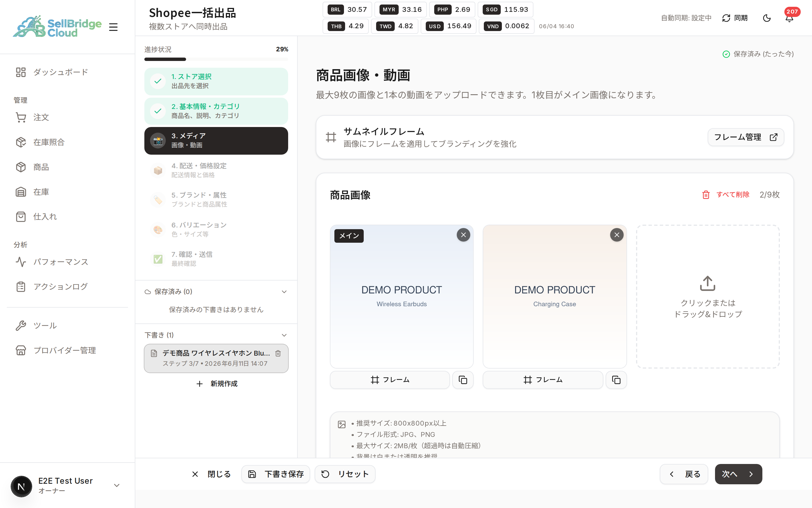This screenshot has width=812, height=508.
Task: Click the MYR 33.16 rate chip
Action: (401, 9)
